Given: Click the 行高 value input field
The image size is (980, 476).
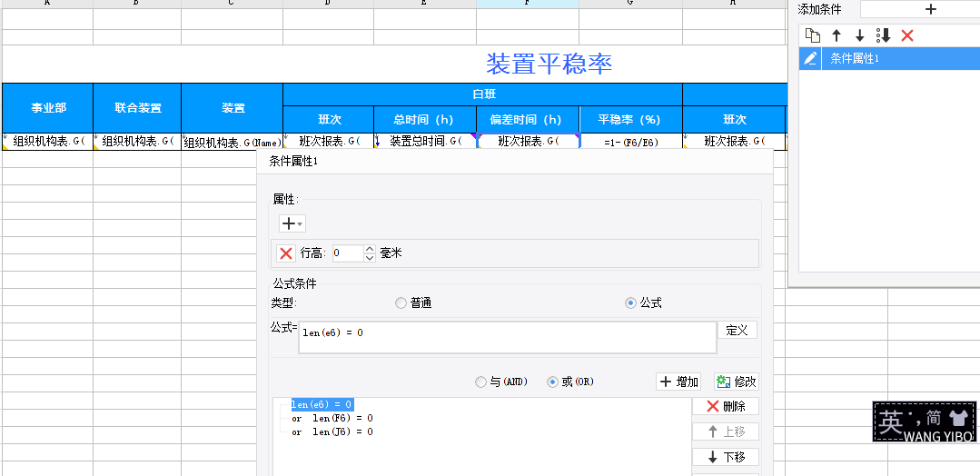Looking at the screenshot, I should pyautogui.click(x=347, y=253).
